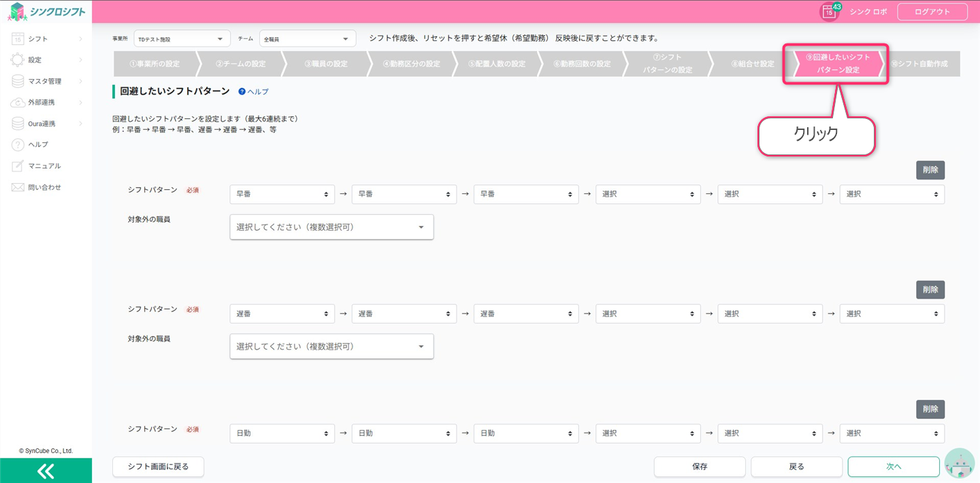
Task: Click the 保存 button
Action: 699,467
